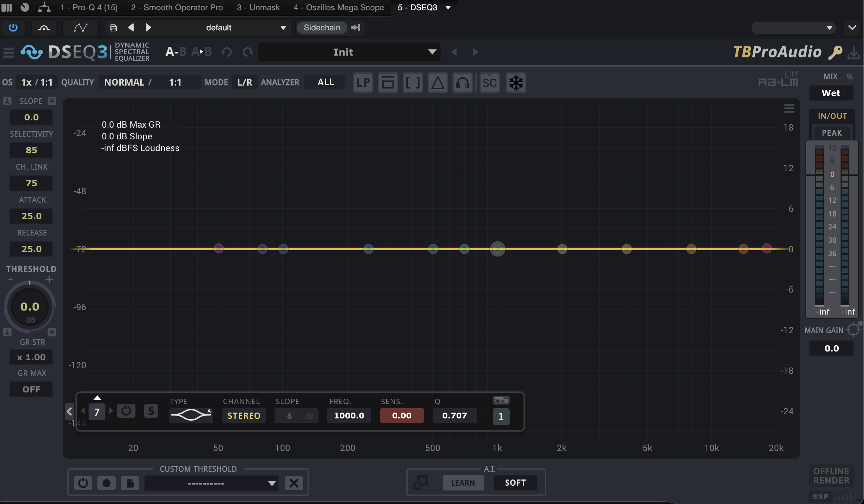Click the oversampling 1x / 1:1 value

(x=37, y=82)
